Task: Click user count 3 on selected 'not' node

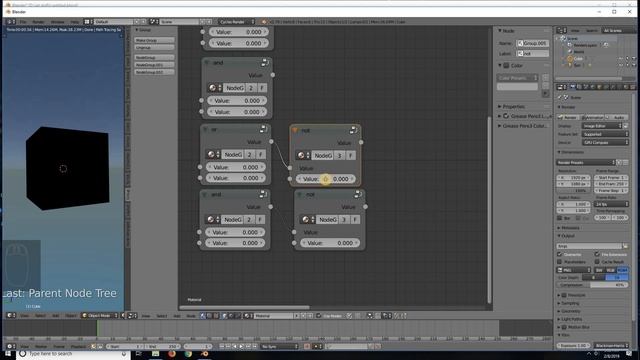Action: (x=339, y=156)
